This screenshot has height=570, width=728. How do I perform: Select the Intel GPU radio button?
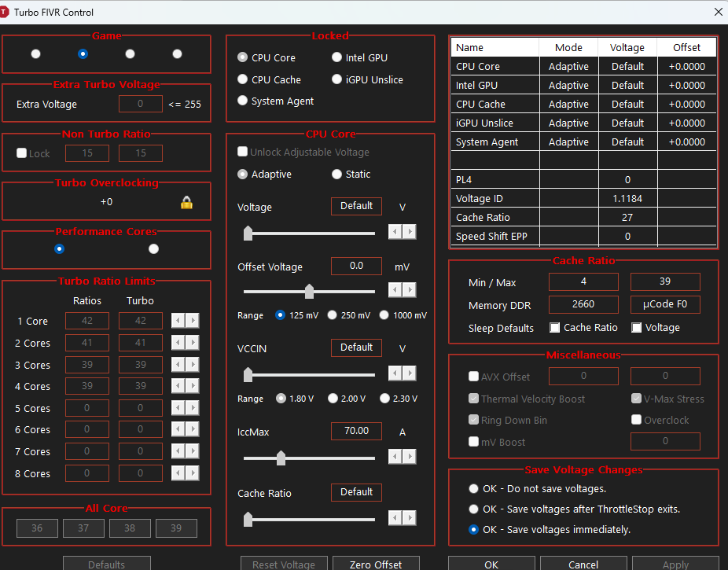coord(336,57)
